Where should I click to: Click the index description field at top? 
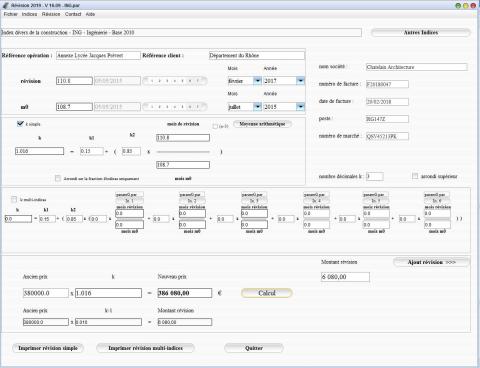point(181,32)
